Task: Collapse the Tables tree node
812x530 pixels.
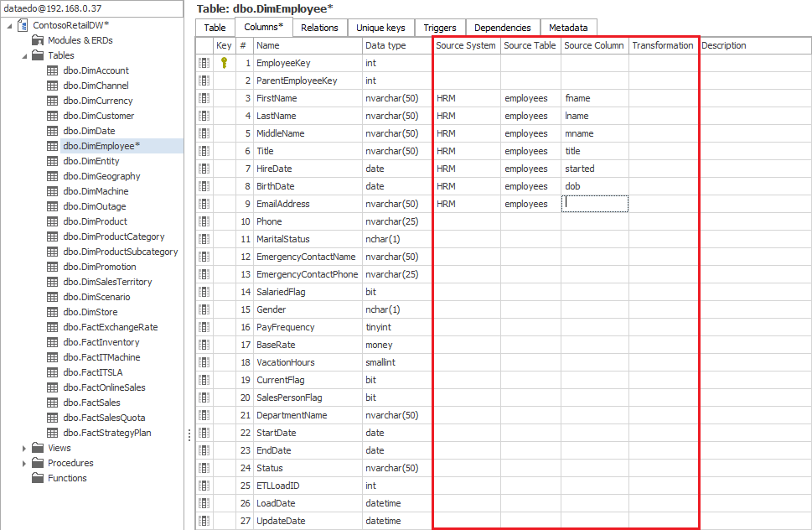Action: 24,55
